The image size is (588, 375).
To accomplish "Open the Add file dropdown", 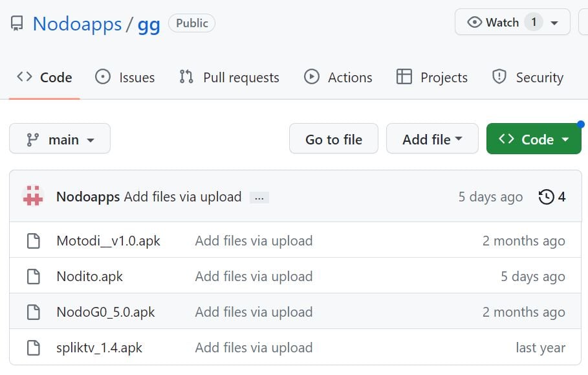I will 432,139.
